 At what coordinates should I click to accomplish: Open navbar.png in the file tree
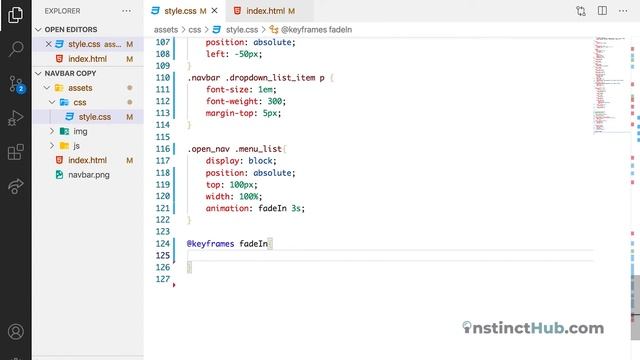(x=89, y=175)
